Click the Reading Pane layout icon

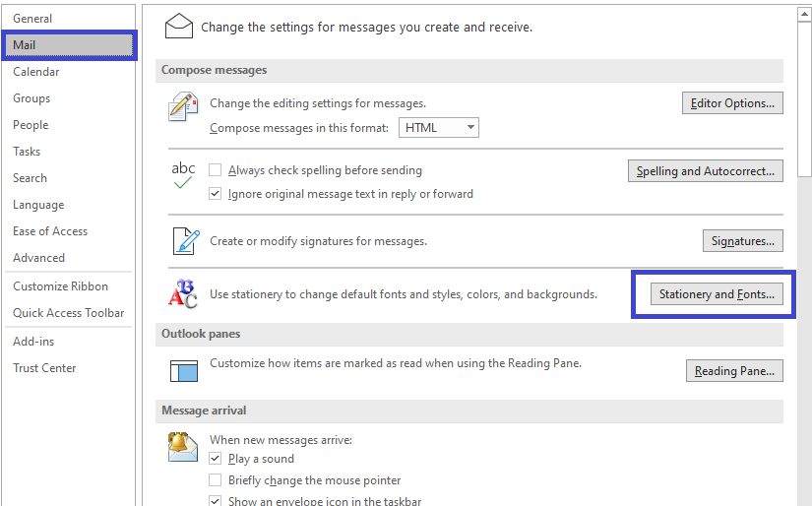point(184,371)
